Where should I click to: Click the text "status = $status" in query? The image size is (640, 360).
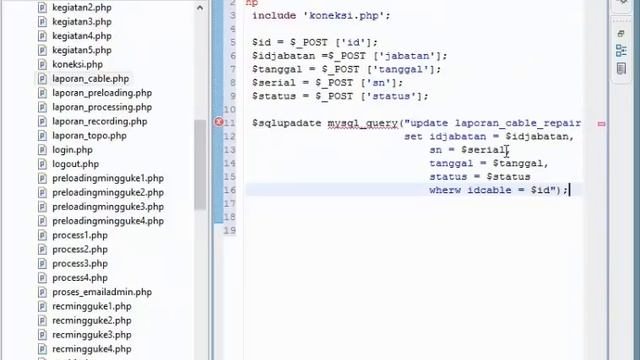point(480,177)
